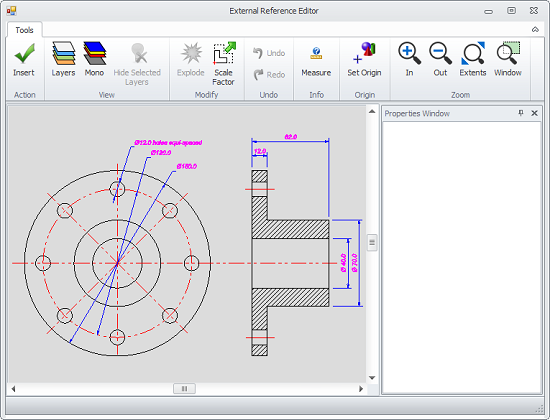Click Hide Selected Layers icon
Viewport: 550px width, 420px height.
(139, 53)
